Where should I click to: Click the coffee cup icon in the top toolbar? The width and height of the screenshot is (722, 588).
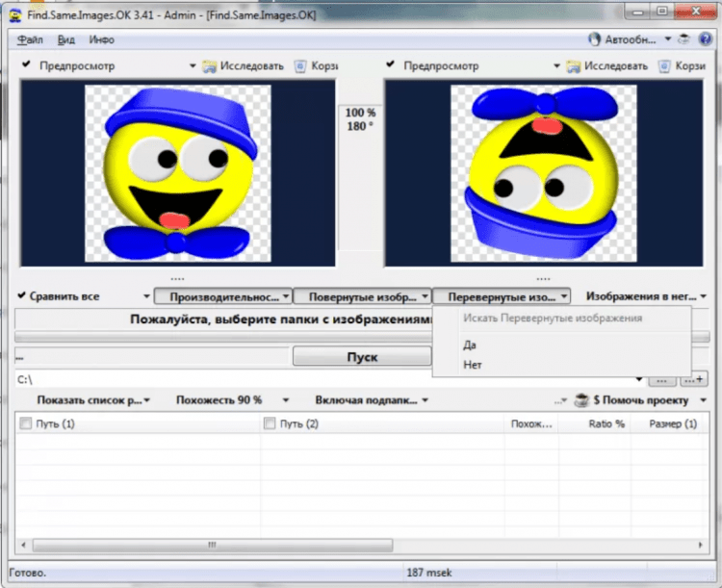click(x=683, y=39)
